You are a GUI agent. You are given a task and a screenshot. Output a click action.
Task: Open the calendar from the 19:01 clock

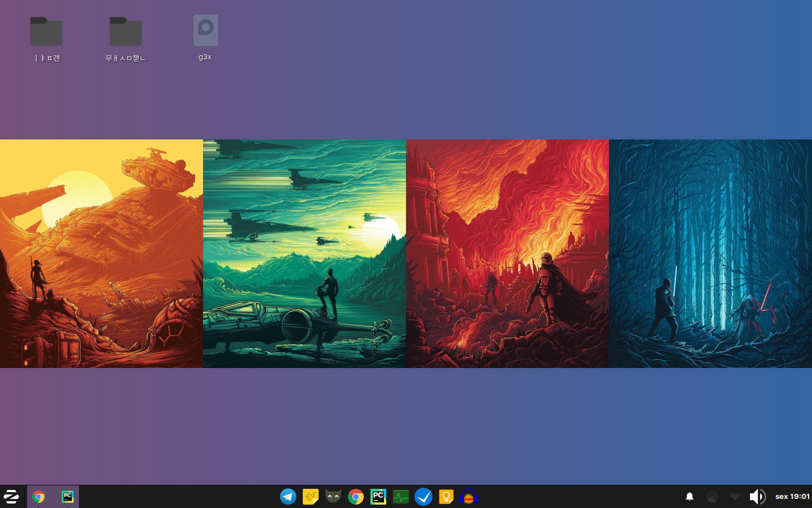[792, 497]
